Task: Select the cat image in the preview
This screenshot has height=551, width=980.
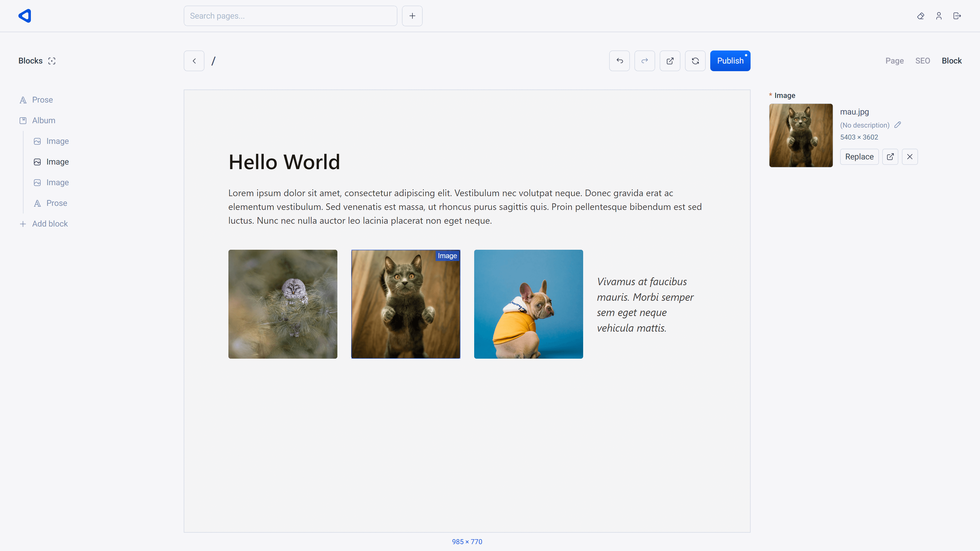Action: (x=406, y=304)
